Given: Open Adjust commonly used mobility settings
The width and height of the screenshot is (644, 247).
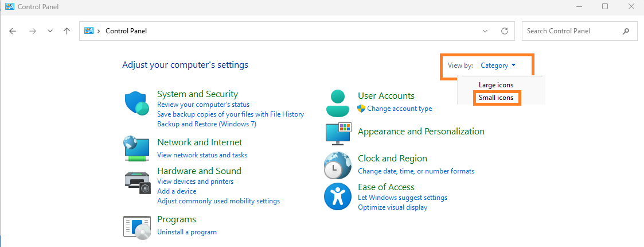Looking at the screenshot, I should [218, 201].
